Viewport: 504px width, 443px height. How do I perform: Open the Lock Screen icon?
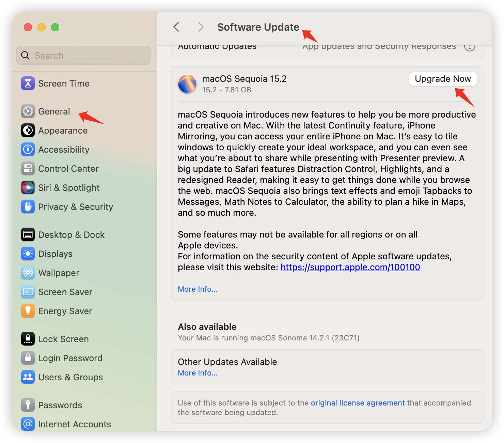28,339
